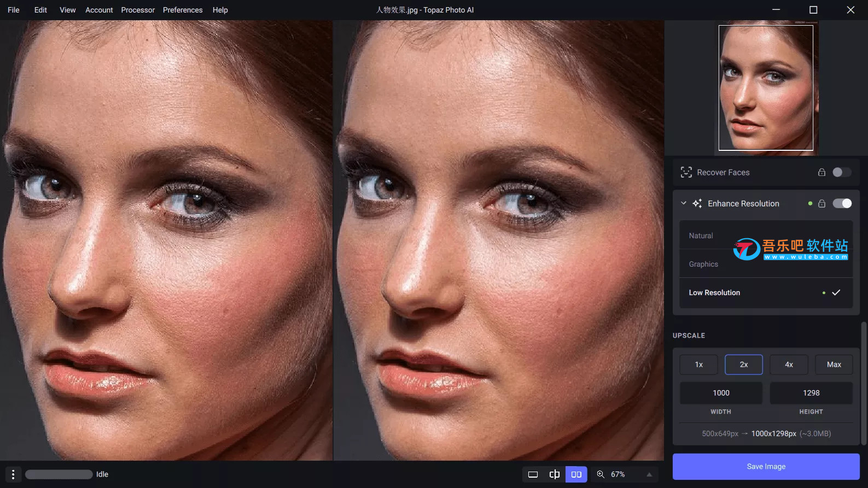The width and height of the screenshot is (868, 488).
Task: Switch to single image view
Action: click(x=533, y=474)
